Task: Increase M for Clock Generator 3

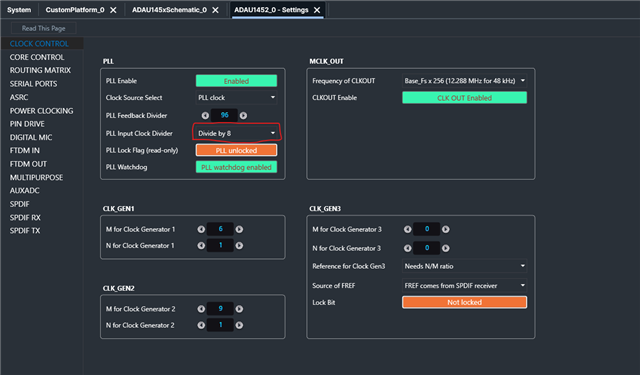Action: click(x=446, y=229)
